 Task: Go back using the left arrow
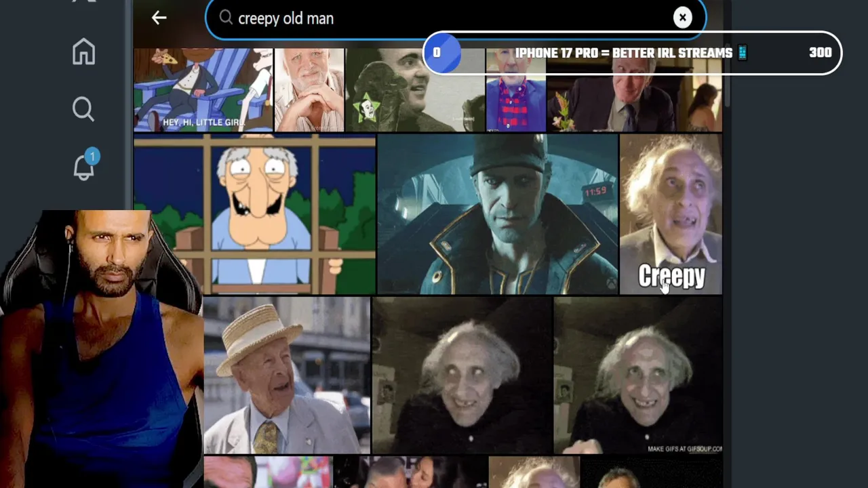point(159,18)
